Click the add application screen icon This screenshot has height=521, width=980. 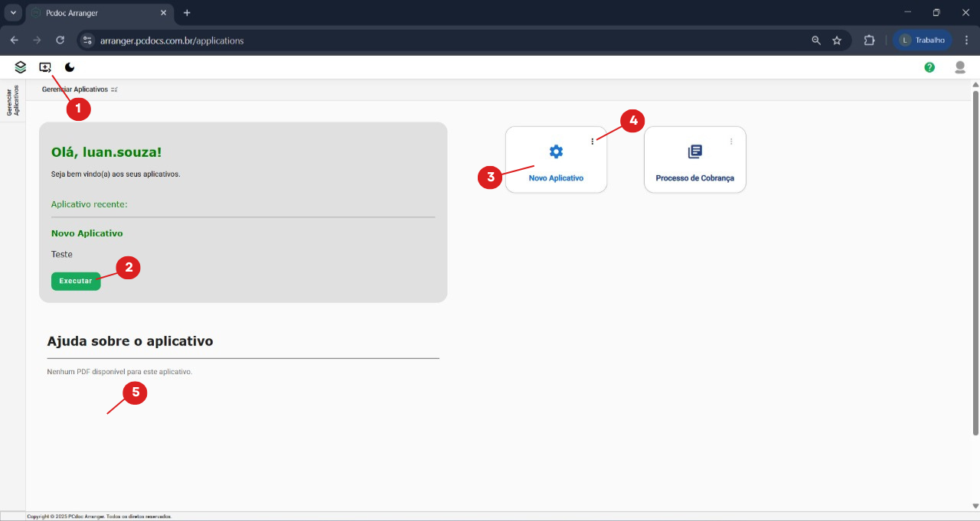pos(45,67)
